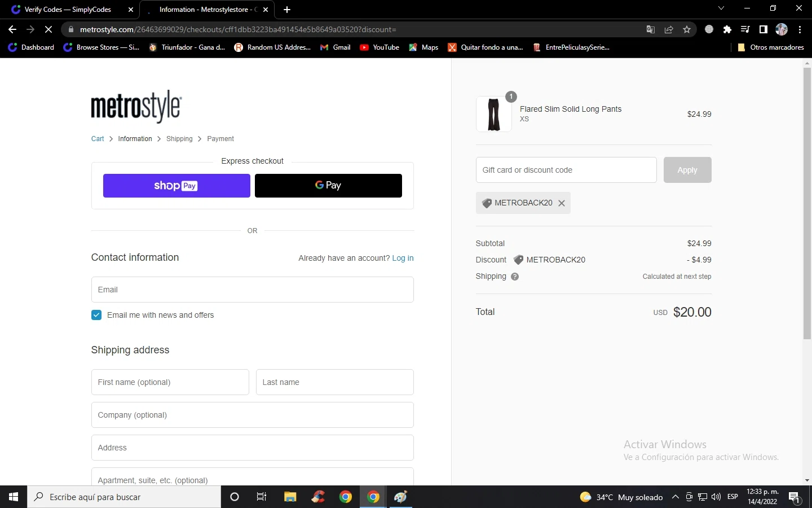The width and height of the screenshot is (812, 508).
Task: Open the tab search dropdown arrow
Action: coord(721,8)
